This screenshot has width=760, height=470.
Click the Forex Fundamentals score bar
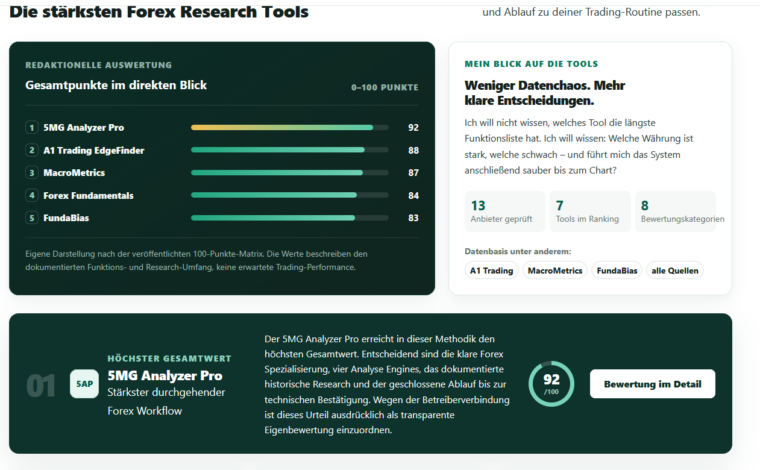289,195
